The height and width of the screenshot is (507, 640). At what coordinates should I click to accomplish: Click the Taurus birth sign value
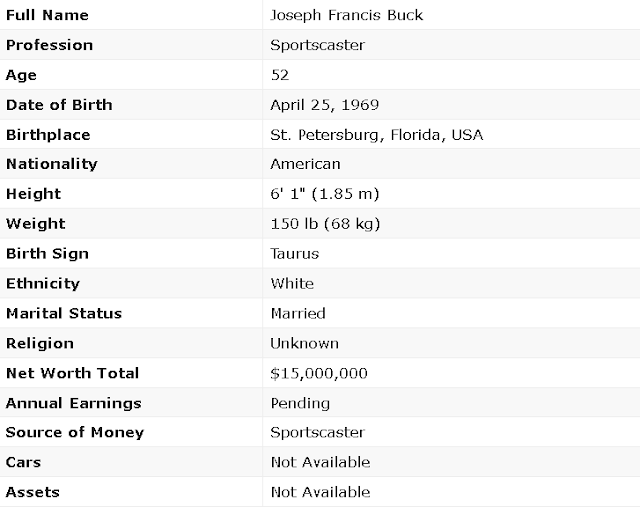click(294, 254)
